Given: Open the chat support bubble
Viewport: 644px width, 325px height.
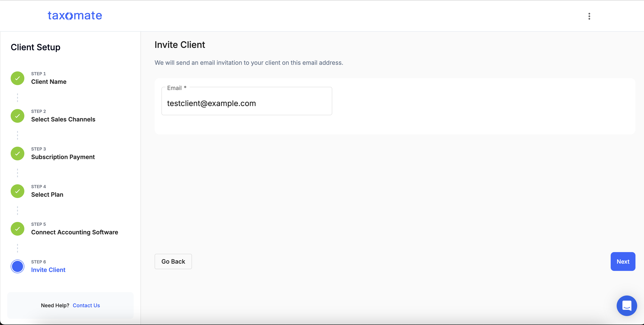Looking at the screenshot, I should click(626, 306).
